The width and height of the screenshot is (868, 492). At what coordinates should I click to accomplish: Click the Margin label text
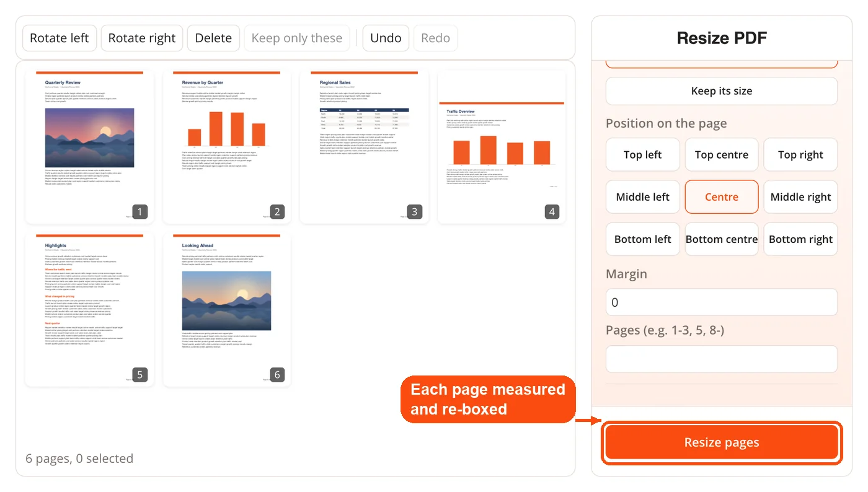[626, 274]
